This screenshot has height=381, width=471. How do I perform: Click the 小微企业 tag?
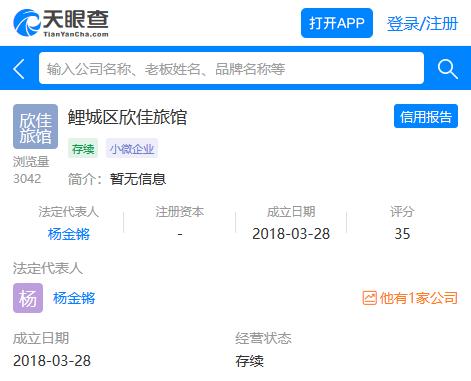pos(132,148)
